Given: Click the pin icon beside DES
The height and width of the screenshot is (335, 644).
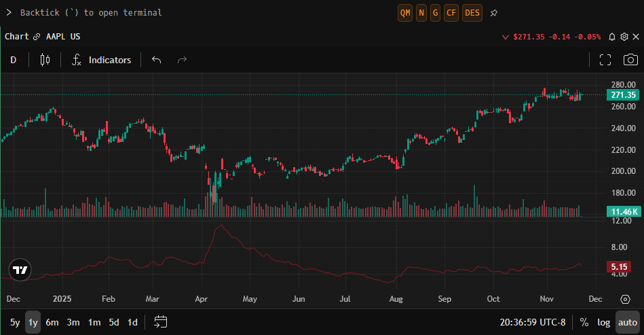Looking at the screenshot, I should tap(494, 13).
